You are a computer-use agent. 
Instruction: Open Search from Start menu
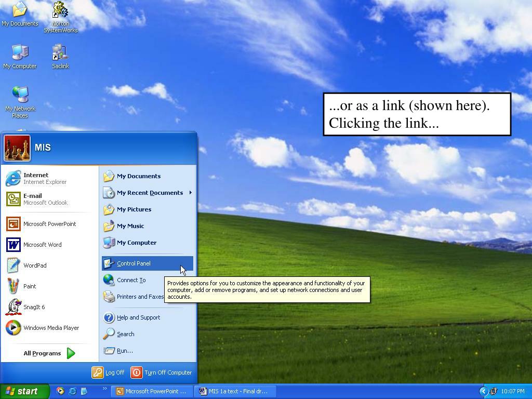[147, 334]
